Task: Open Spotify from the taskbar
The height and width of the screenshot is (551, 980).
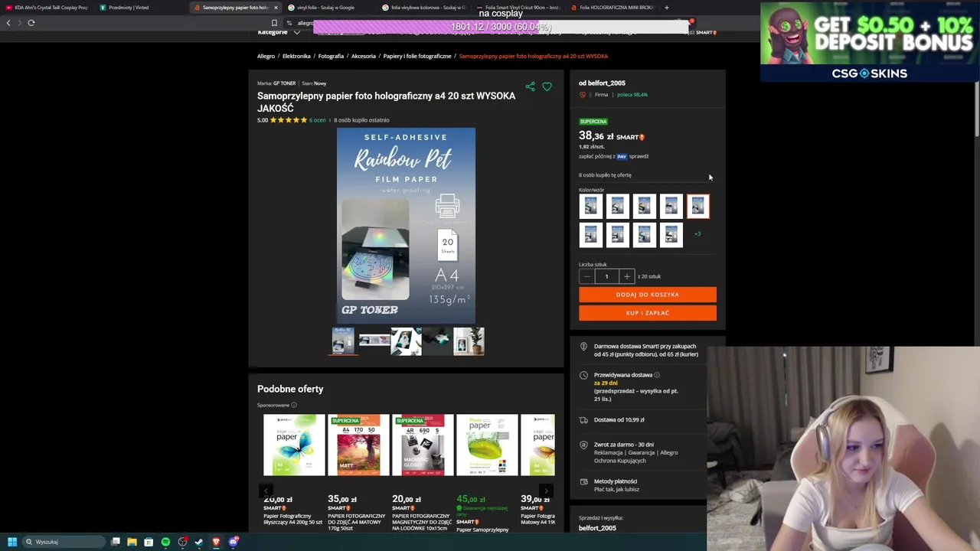Action: 165,542
